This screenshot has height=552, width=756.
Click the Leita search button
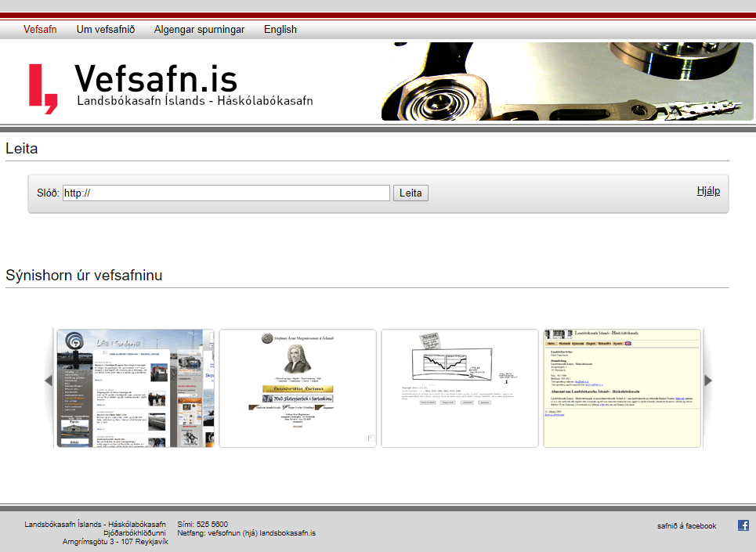(411, 193)
